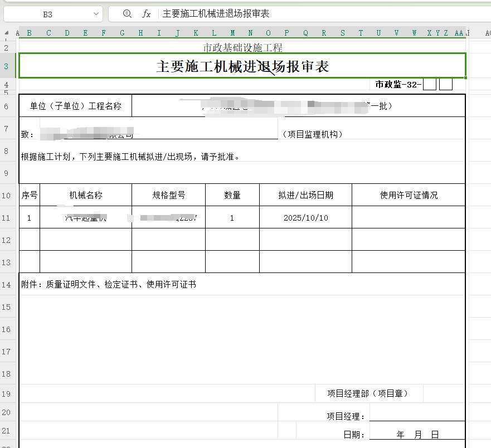Click the date cell 2025/10/10

[305, 218]
